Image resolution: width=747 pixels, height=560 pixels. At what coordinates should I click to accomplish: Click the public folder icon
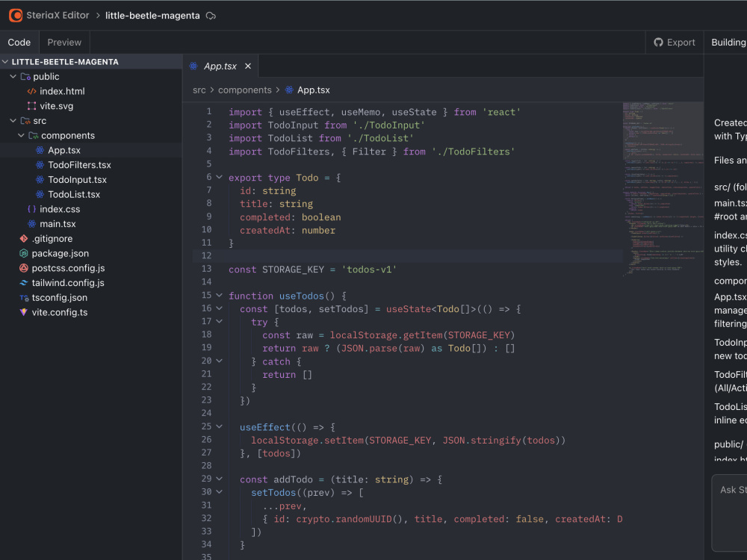coord(25,77)
